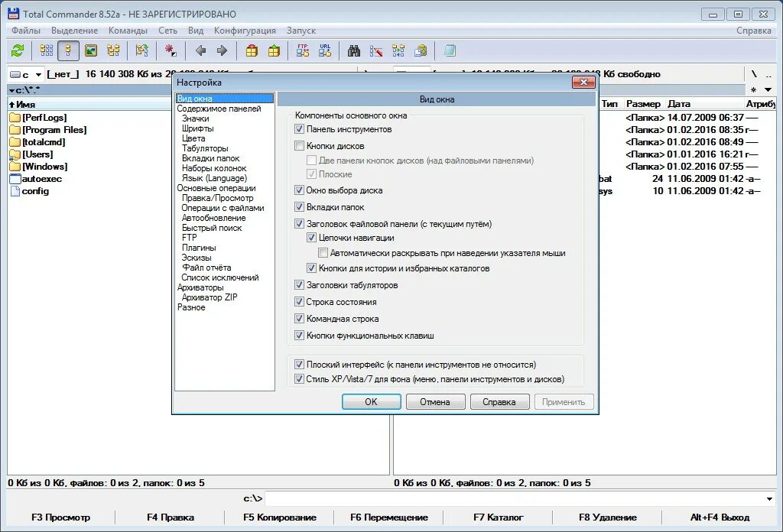The width and height of the screenshot is (783, 532).
Task: Click the red star select-by-mask icon
Action: point(171,50)
